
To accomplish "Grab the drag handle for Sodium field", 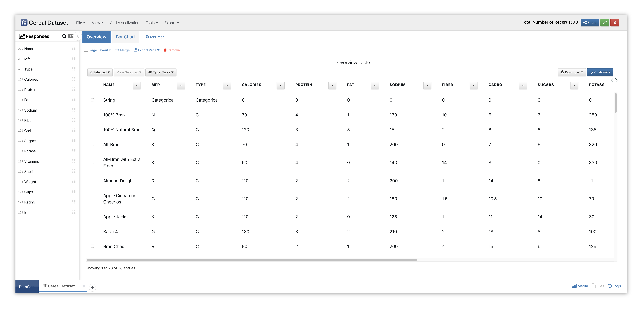I will 74,110.
